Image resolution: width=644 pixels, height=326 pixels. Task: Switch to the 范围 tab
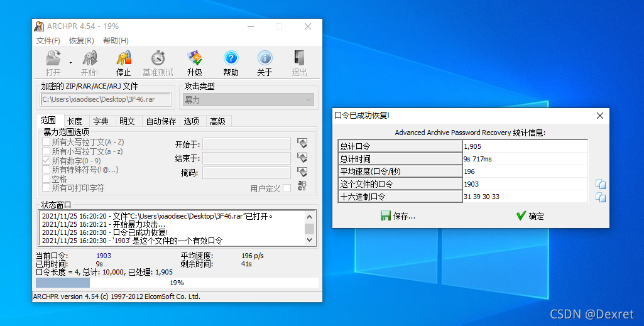point(48,121)
